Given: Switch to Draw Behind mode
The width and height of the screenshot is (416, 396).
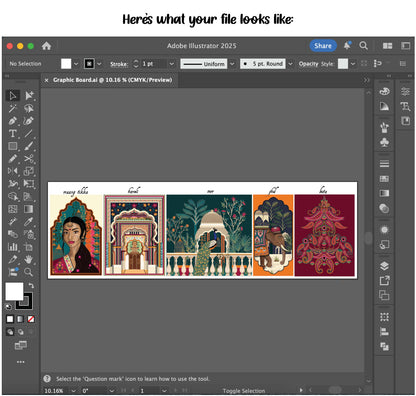Looking at the screenshot, I should coord(20,332).
